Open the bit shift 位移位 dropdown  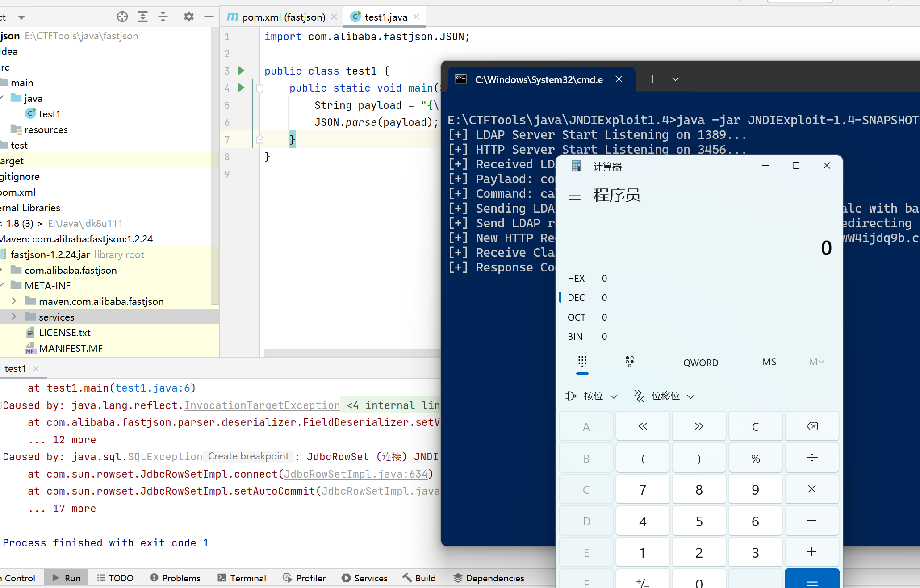(665, 396)
